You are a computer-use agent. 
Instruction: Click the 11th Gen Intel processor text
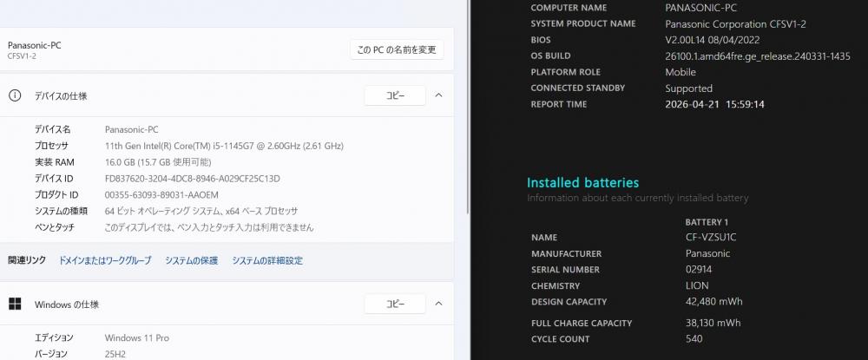(224, 146)
